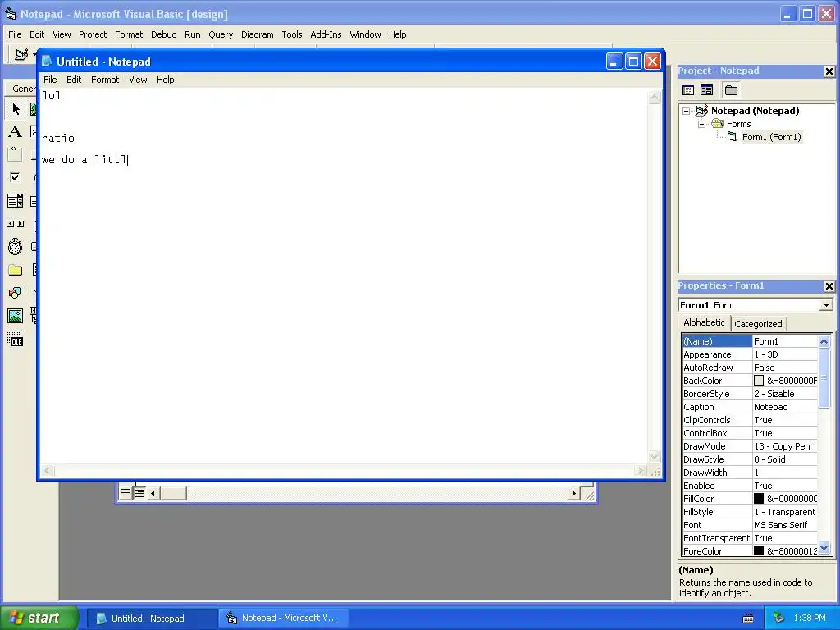The image size is (840, 630).
Task: Select the (Name) property row
Action: click(x=750, y=341)
